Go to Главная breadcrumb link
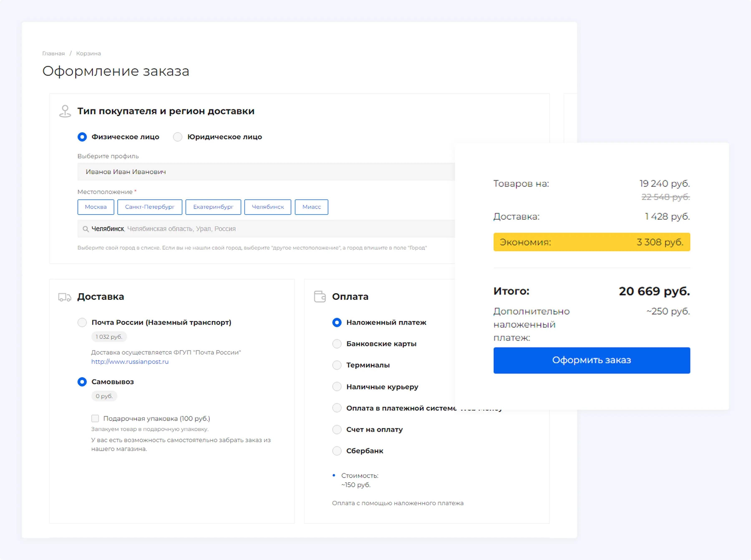Screen dimensions: 751x560 tap(53, 54)
